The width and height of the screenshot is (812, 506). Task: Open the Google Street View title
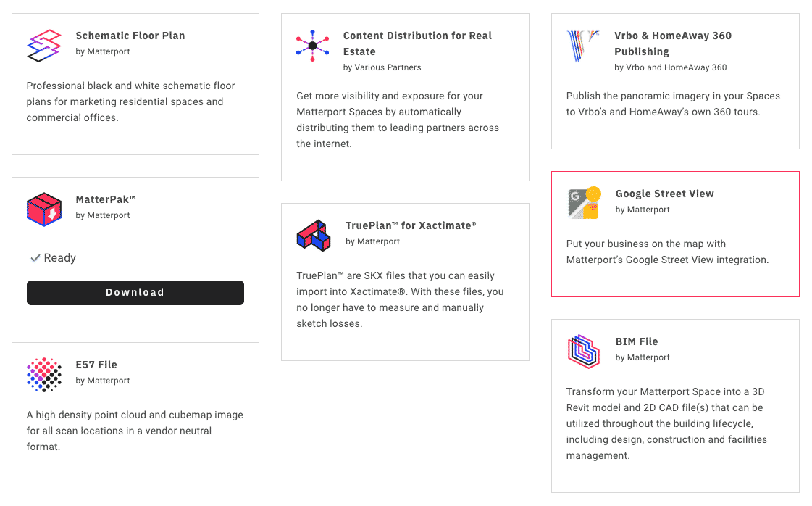click(664, 194)
